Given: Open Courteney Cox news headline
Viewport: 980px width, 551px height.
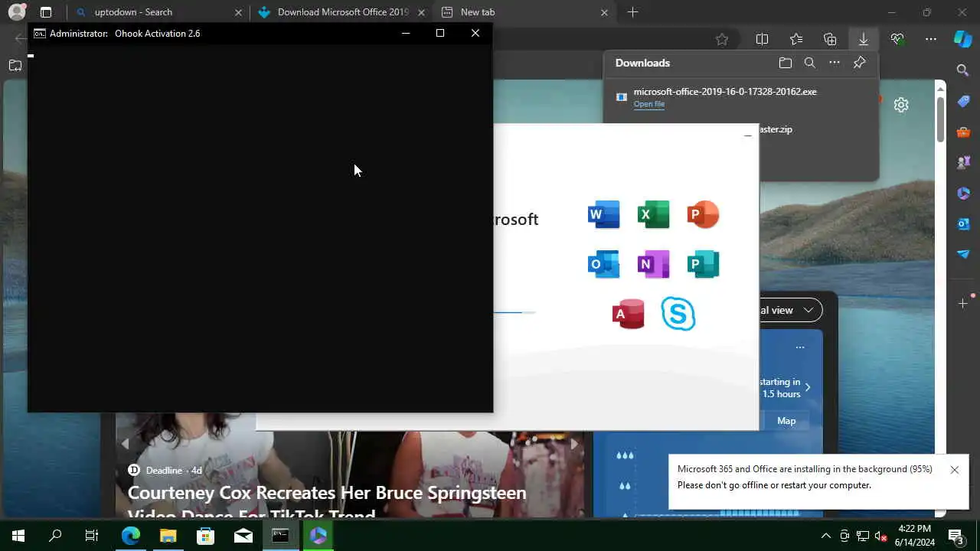Looking at the screenshot, I should tap(327, 502).
